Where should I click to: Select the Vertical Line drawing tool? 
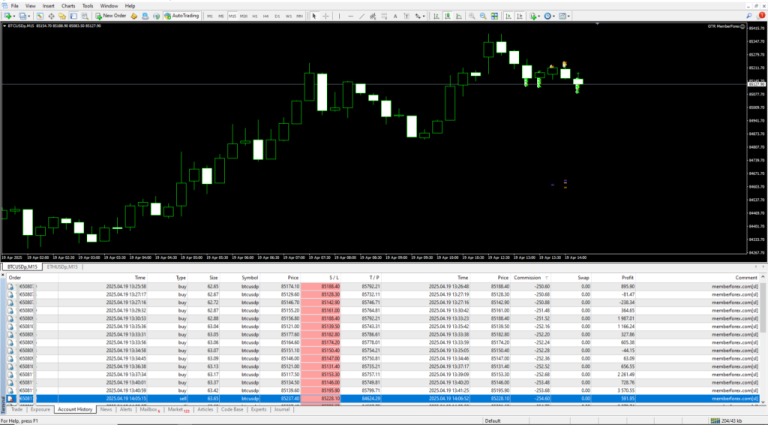pyautogui.click(x=340, y=16)
